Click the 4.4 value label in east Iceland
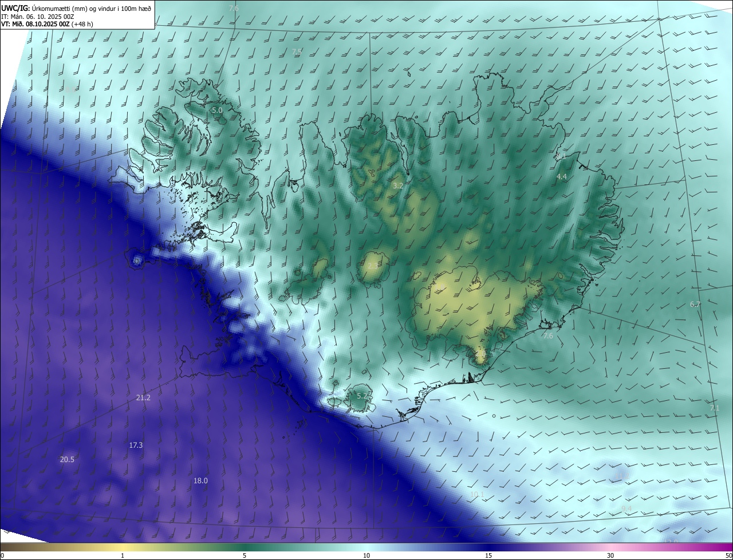The width and height of the screenshot is (733, 560). (x=562, y=177)
